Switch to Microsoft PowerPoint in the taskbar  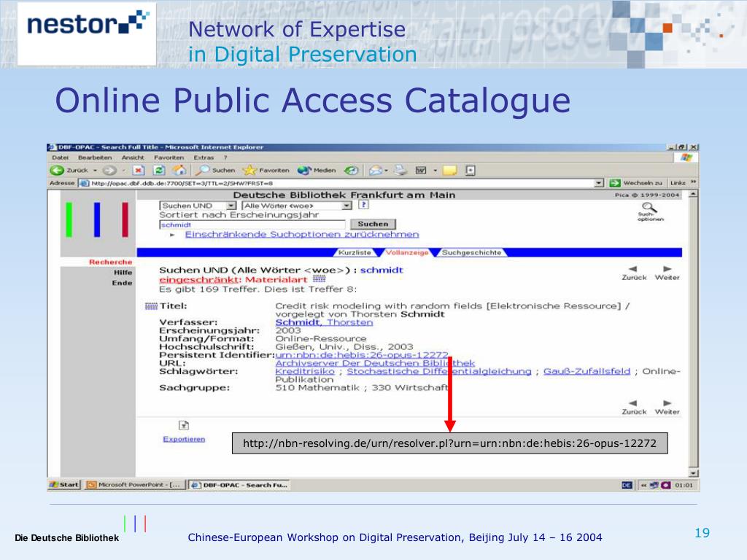click(x=135, y=485)
